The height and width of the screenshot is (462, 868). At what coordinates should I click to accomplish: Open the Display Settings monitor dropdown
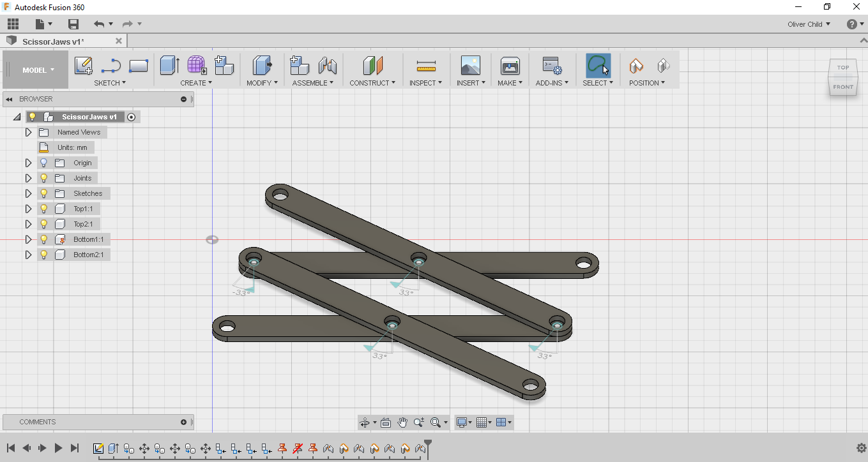(463, 422)
